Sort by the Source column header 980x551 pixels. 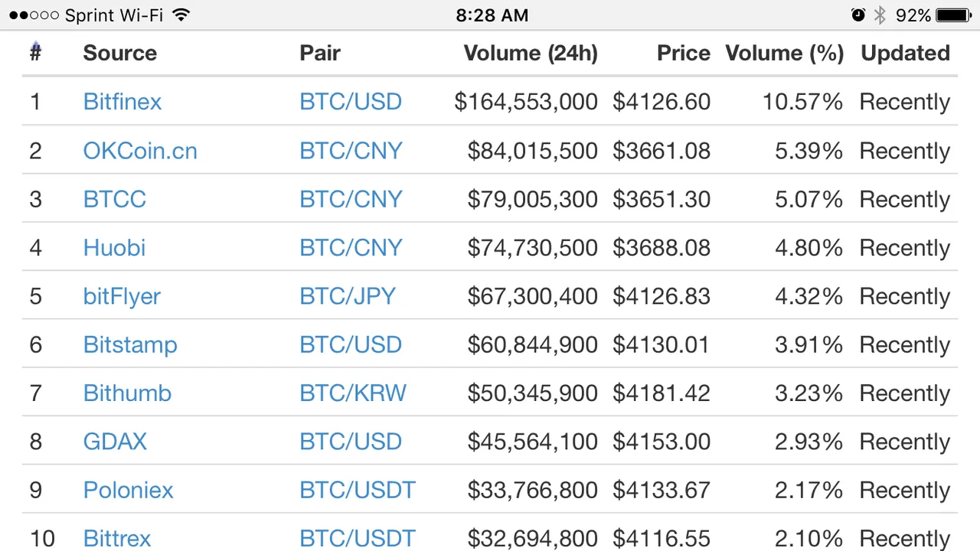pos(120,53)
